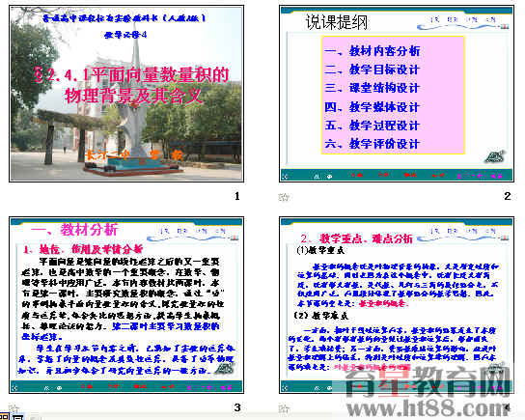Click the 一、教材内容分析 outline entry

pyautogui.click(x=373, y=51)
